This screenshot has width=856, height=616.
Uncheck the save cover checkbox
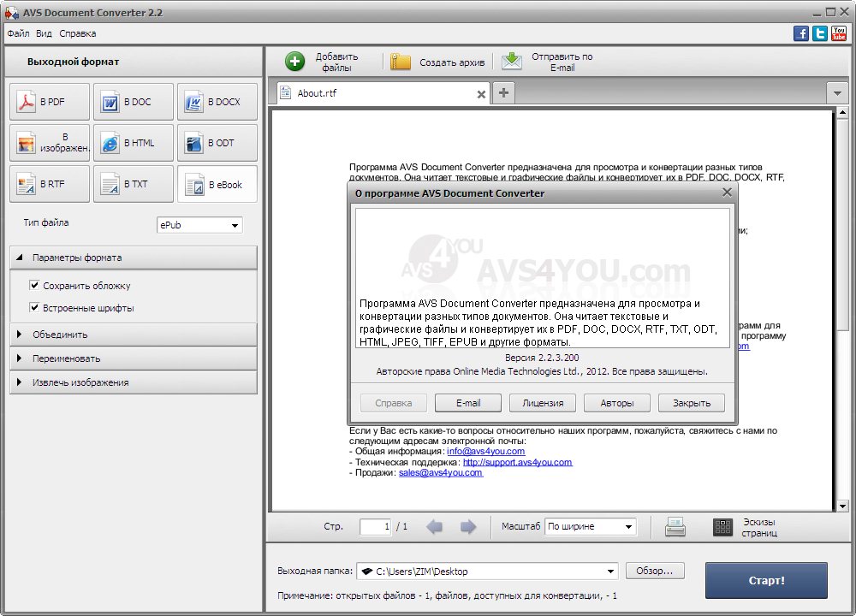(x=35, y=286)
